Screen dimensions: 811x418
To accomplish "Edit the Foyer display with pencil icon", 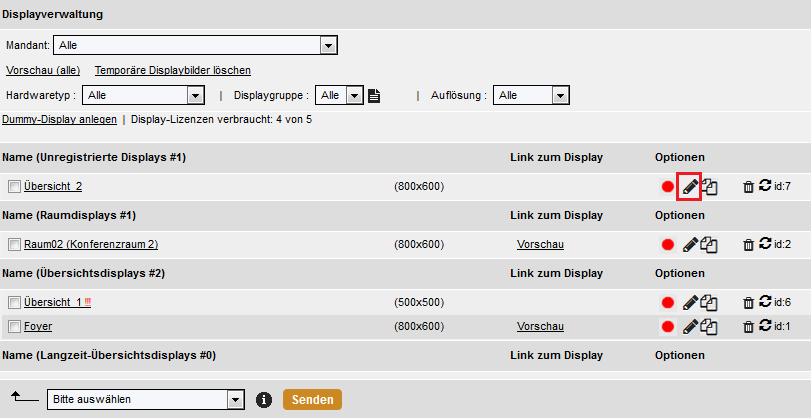I will click(690, 326).
